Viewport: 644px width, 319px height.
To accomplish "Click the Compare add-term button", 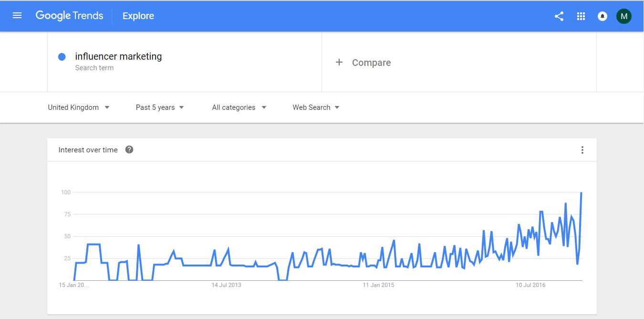I will 371,63.
